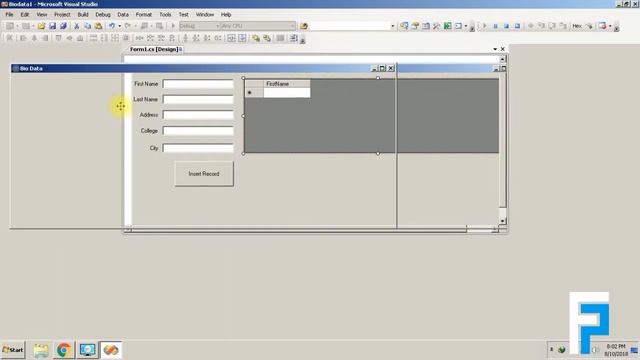
Task: Open the Debug menu
Action: 103,14
